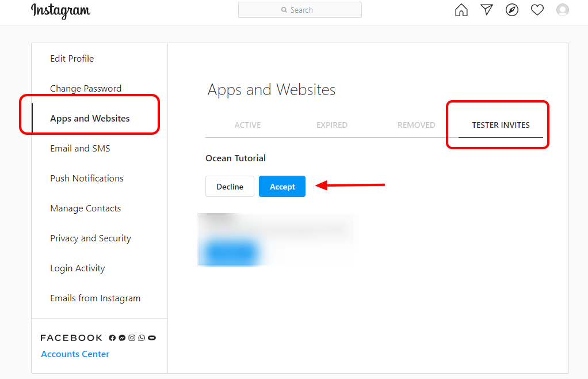Switch to the Expired tab

point(332,125)
